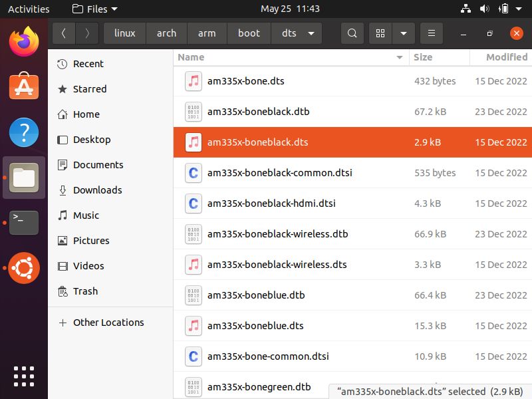Click the binary icon of am335x-boneblack.dtb
This screenshot has height=399, width=532.
pos(194,112)
